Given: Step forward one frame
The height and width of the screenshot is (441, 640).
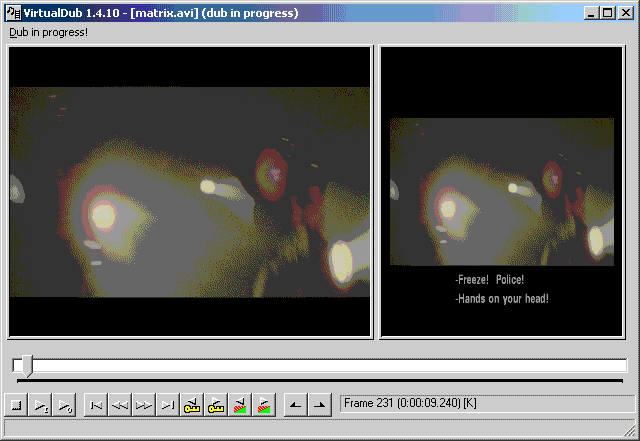Looking at the screenshot, I should tap(144, 405).
